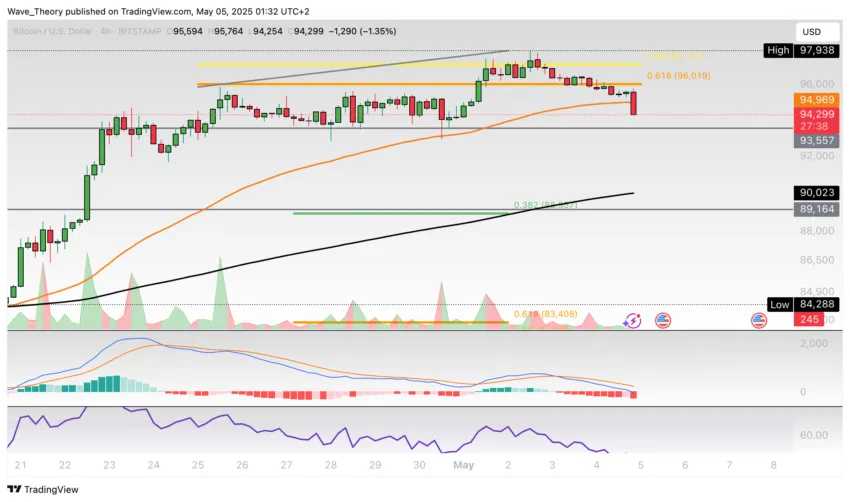
Task: Click the large red last candle
Action: pos(633,102)
